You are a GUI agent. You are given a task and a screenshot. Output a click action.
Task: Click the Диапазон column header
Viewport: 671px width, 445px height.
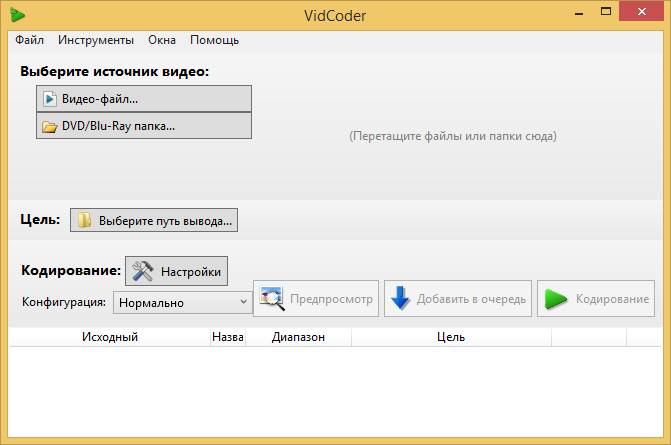point(298,337)
